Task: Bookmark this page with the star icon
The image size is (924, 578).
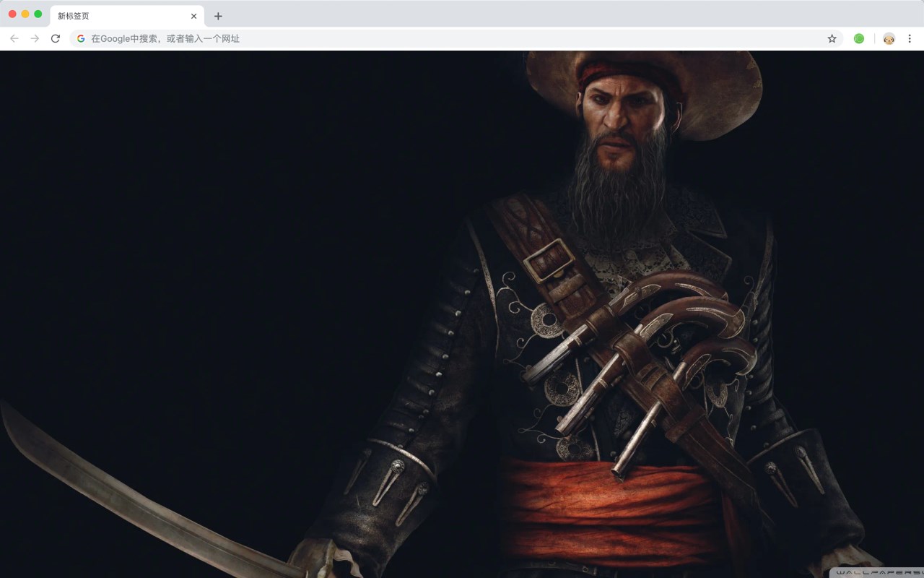Action: (x=832, y=38)
